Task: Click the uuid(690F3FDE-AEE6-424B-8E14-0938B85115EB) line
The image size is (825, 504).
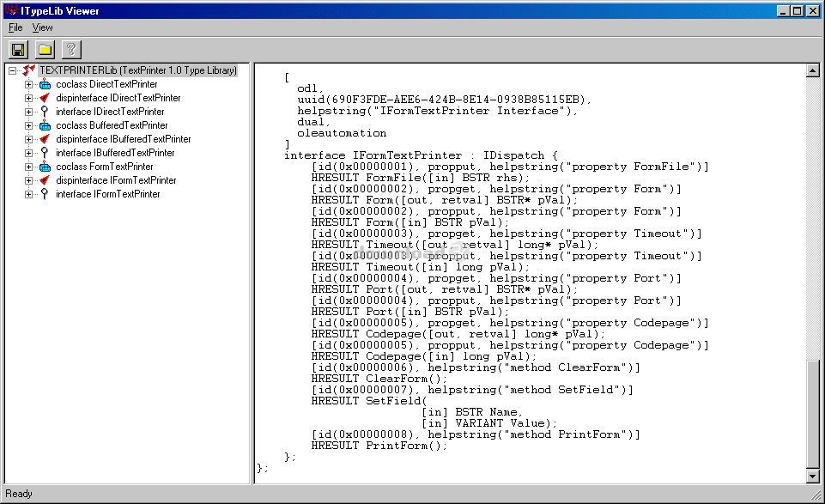Action: [x=444, y=100]
